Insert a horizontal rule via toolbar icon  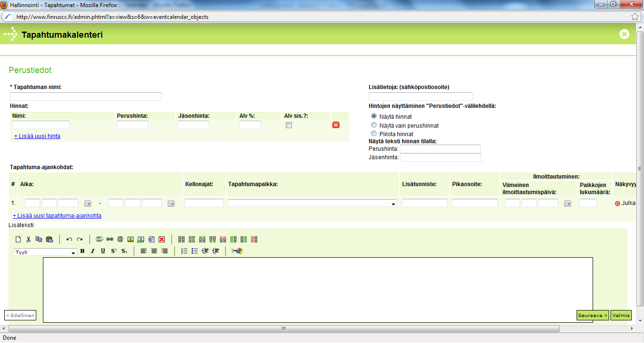pos(99,239)
